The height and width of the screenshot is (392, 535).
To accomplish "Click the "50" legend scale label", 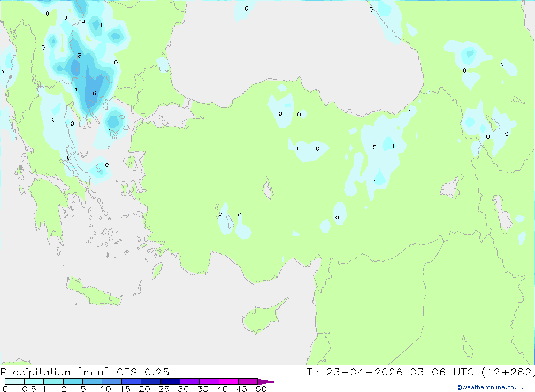I will (261, 389).
